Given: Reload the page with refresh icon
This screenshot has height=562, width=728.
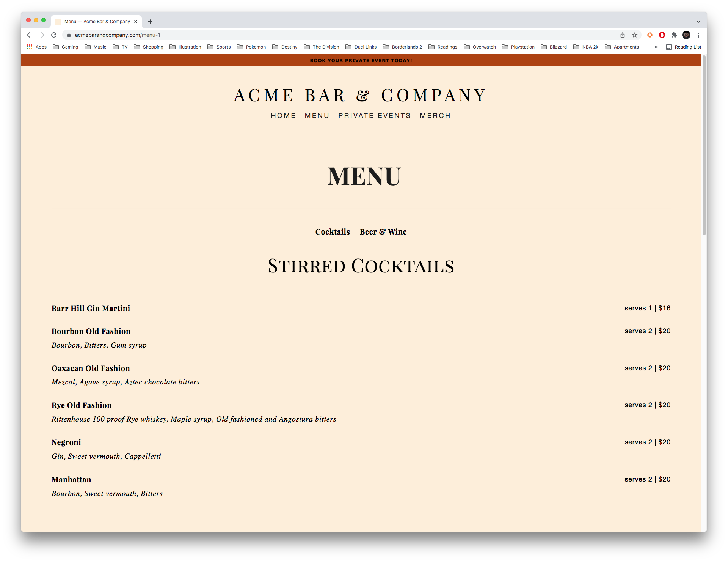Looking at the screenshot, I should (x=54, y=35).
